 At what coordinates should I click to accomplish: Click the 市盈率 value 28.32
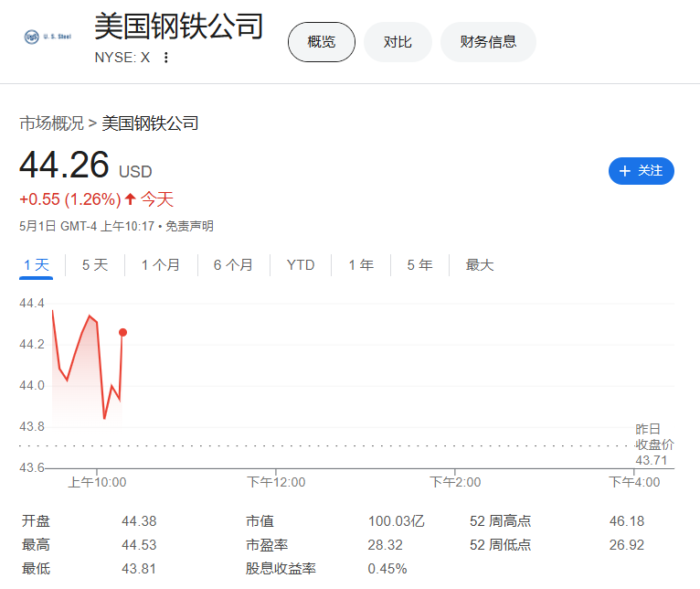[386, 545]
